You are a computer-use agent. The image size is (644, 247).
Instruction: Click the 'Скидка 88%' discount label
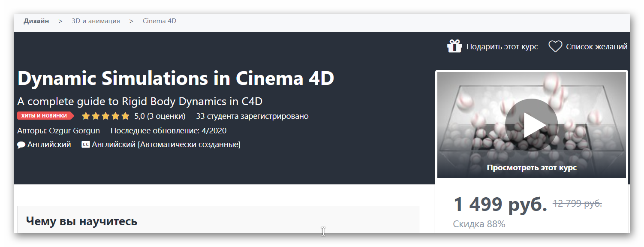(480, 223)
